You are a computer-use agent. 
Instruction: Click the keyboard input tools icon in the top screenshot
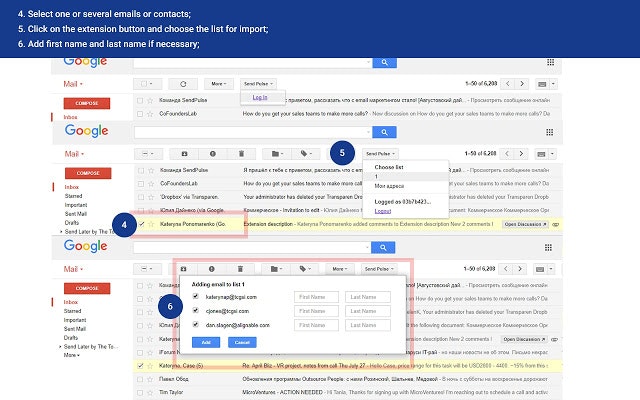(542, 84)
